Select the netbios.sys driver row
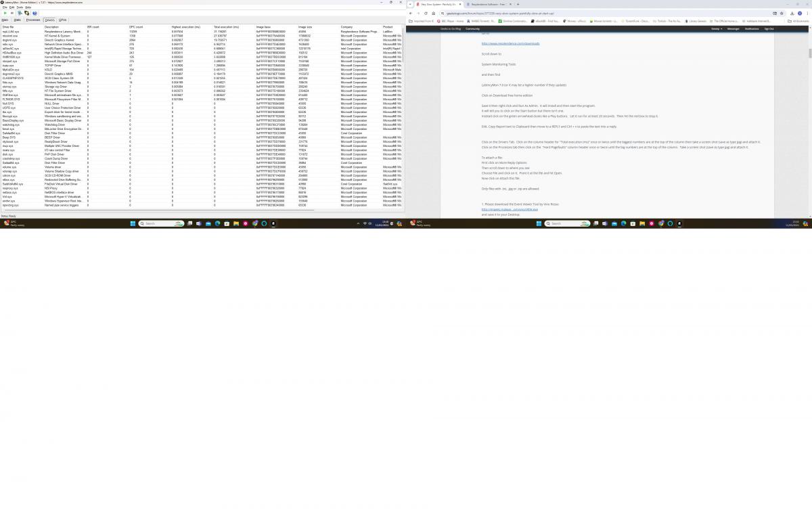The image size is (812, 513). coord(202,192)
